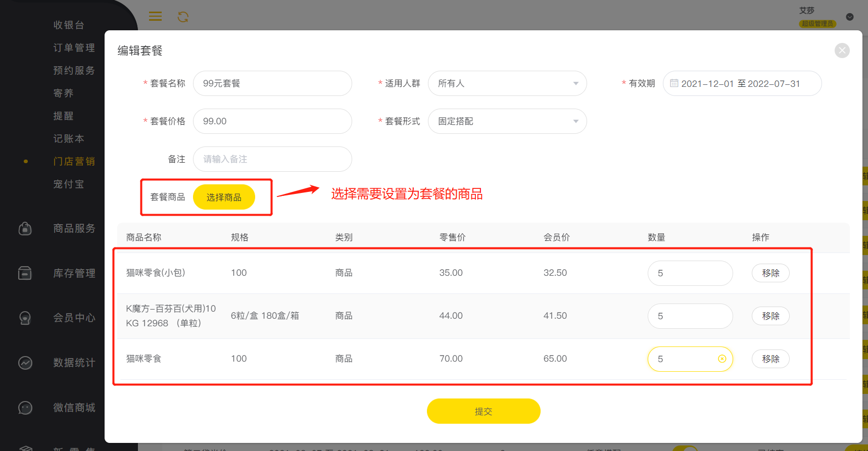Screen dimensions: 868x451
Task: Click the 零售价 column header
Action: point(453,237)
